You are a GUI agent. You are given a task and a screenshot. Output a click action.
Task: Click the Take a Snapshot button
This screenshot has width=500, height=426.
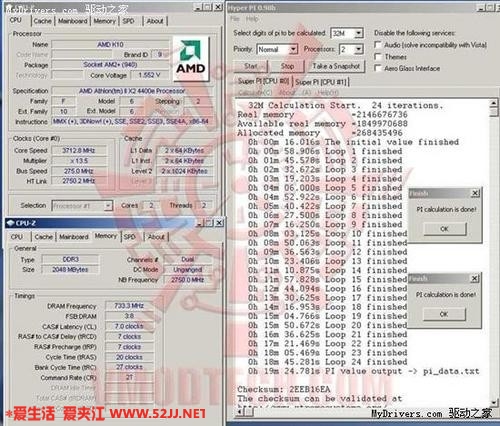pos(336,66)
